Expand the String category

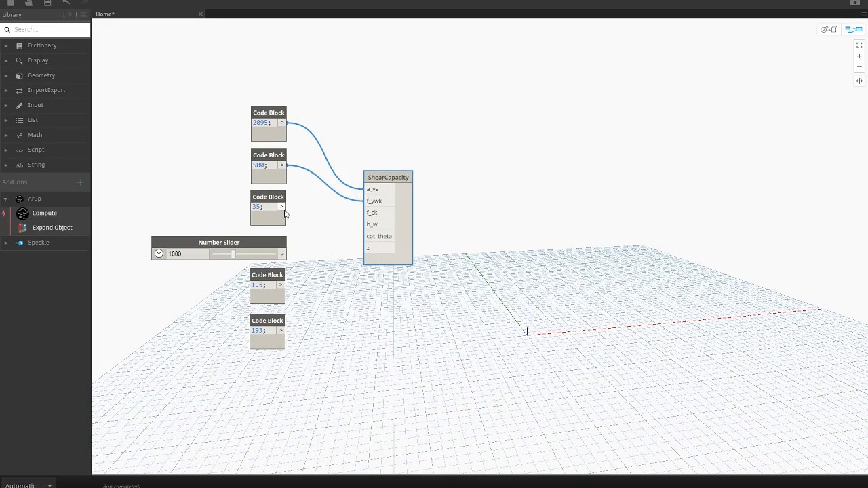coord(6,165)
